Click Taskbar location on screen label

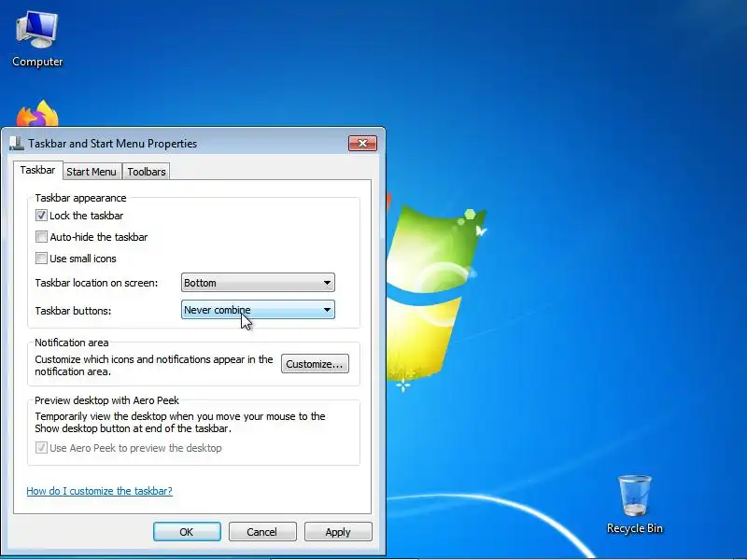[x=96, y=283]
